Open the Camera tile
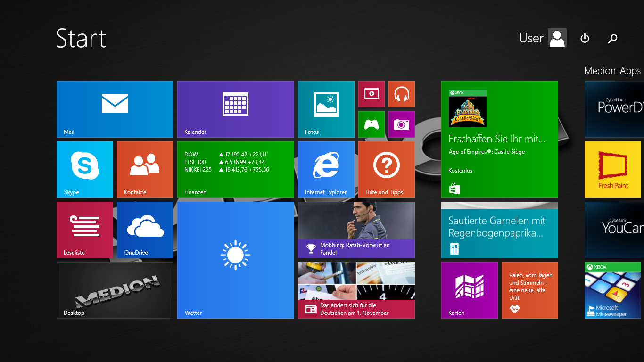Image resolution: width=644 pixels, height=362 pixels. tap(402, 124)
